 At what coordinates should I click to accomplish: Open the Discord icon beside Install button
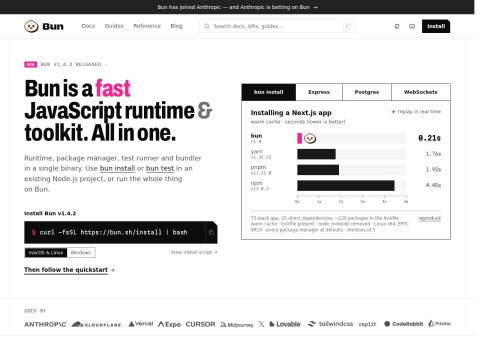[x=412, y=26]
